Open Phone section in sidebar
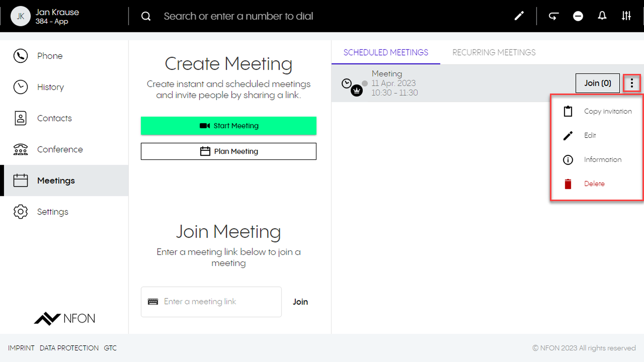The width and height of the screenshot is (644, 362). pyautogui.click(x=50, y=56)
